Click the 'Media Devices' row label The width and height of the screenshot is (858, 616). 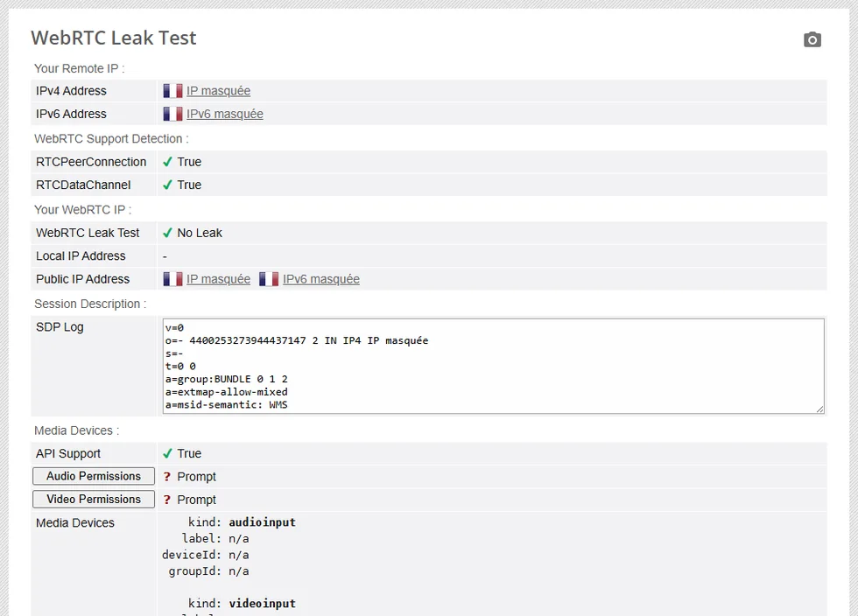coord(75,523)
